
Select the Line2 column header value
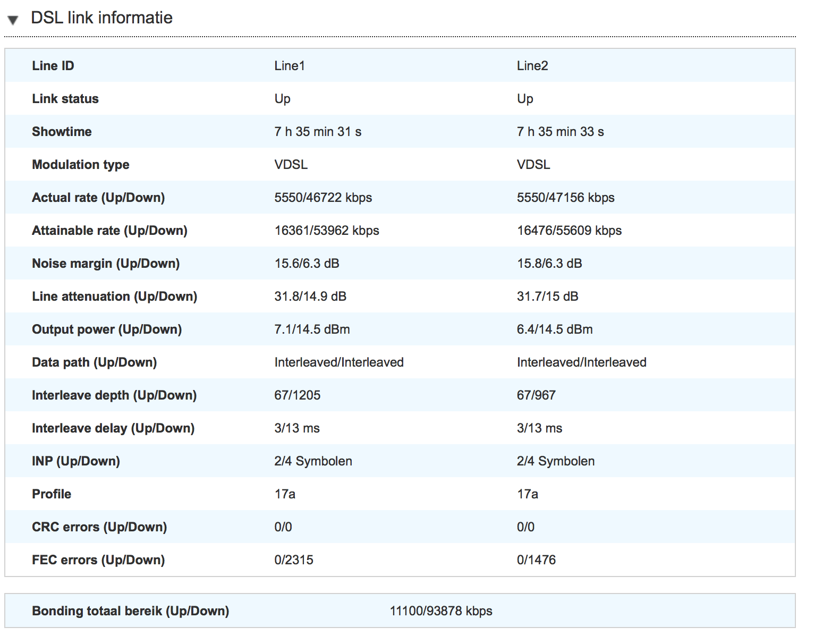point(532,66)
